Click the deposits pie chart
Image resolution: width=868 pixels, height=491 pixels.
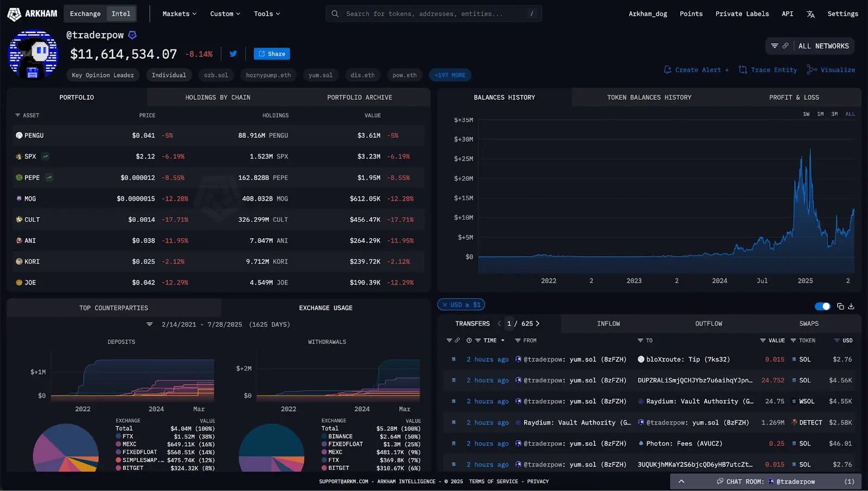(x=66, y=449)
